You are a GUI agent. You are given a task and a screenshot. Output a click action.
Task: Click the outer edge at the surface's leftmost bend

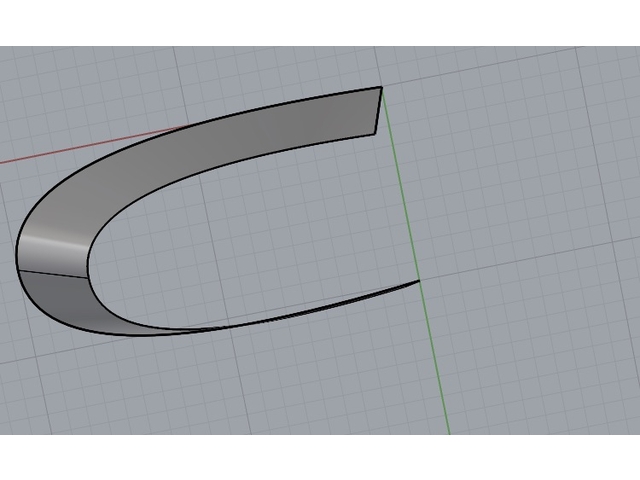18,255
